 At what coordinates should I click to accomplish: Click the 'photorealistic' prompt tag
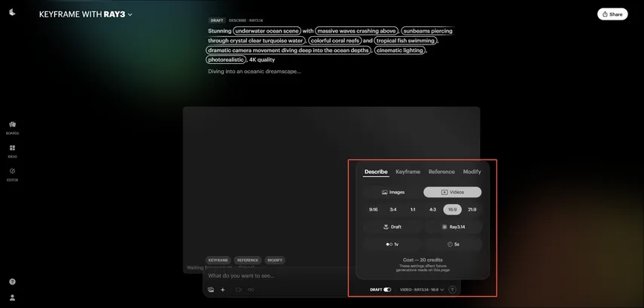click(x=226, y=60)
